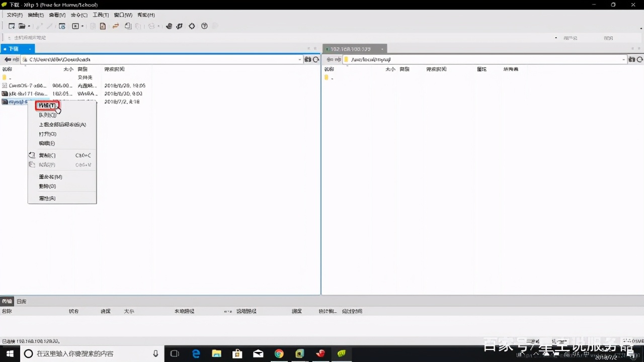
Task: Refresh the remote /usr/local/mysql pane
Action: (x=639, y=59)
